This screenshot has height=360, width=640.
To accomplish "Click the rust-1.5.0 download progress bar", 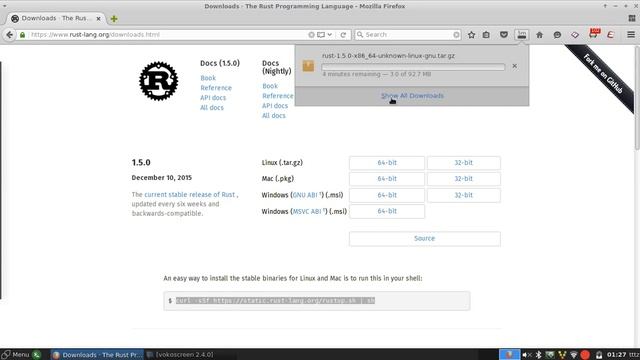I will click(x=413, y=67).
